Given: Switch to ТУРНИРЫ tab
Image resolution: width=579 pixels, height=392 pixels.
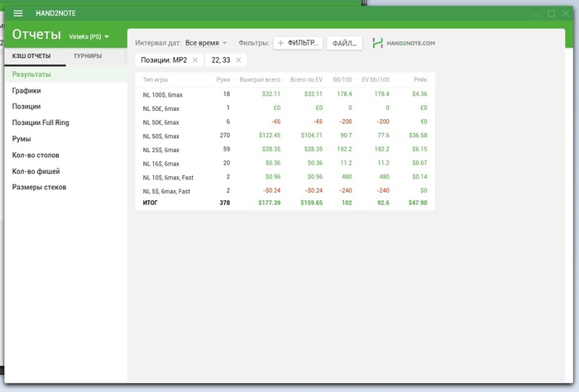Looking at the screenshot, I should 88,55.
